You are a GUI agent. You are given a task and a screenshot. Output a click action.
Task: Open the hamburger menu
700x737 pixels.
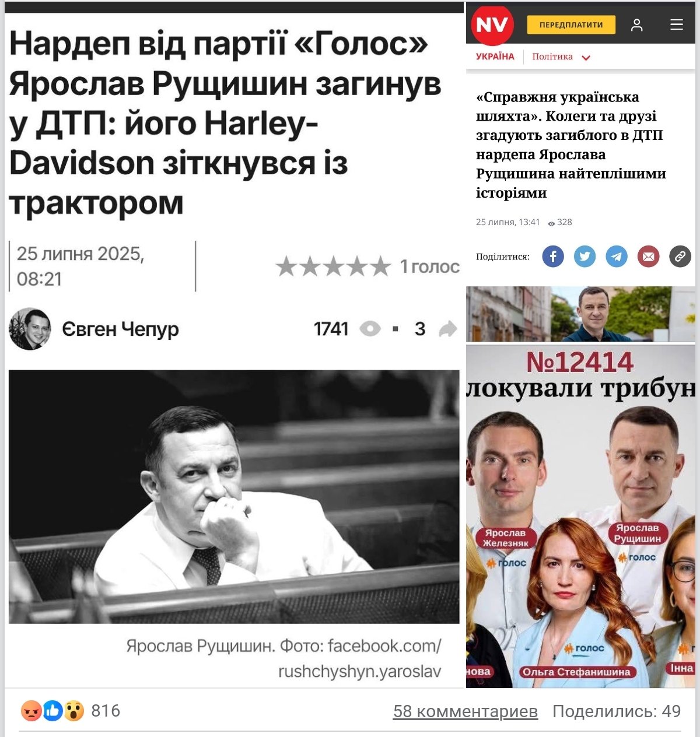click(x=677, y=24)
